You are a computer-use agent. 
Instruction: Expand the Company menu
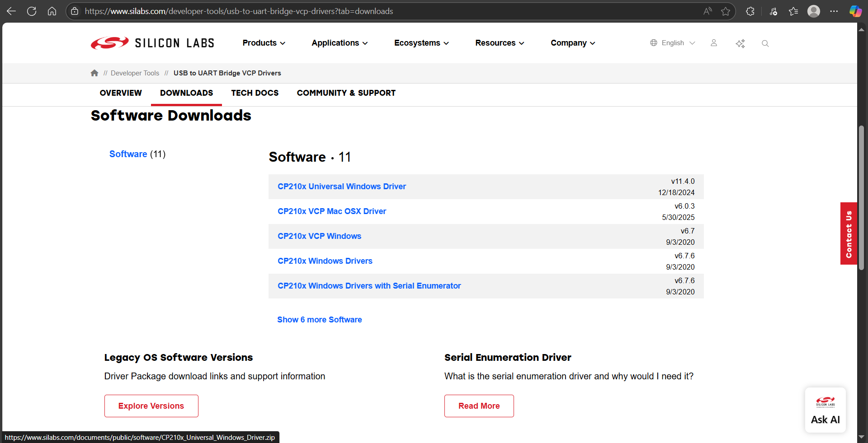(573, 43)
